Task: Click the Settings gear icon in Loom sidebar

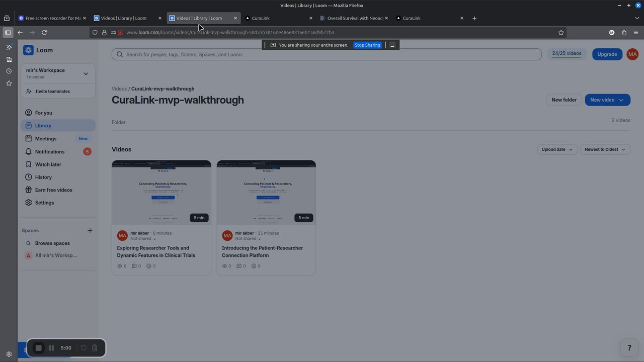Action: tap(28, 203)
